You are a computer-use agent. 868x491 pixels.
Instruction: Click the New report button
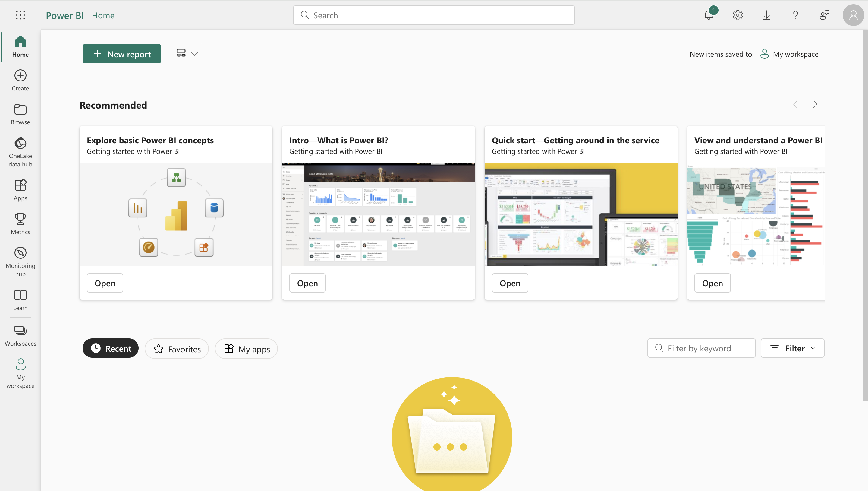pos(122,54)
